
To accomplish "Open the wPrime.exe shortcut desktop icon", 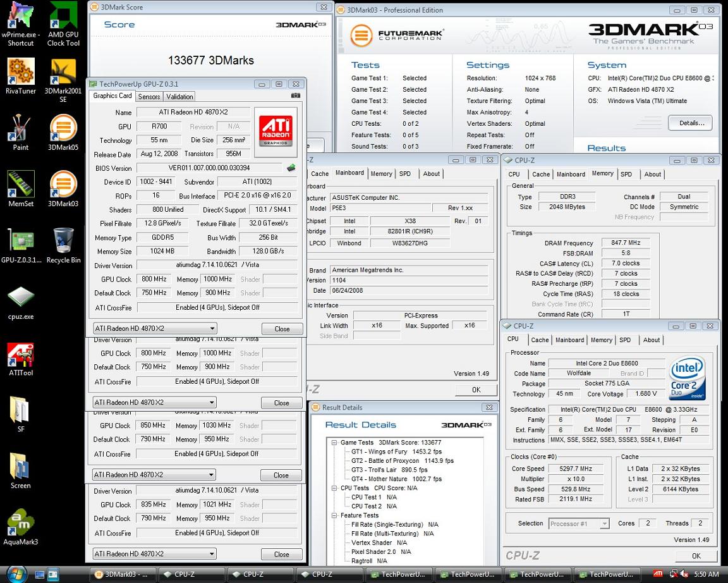I will (20, 24).
